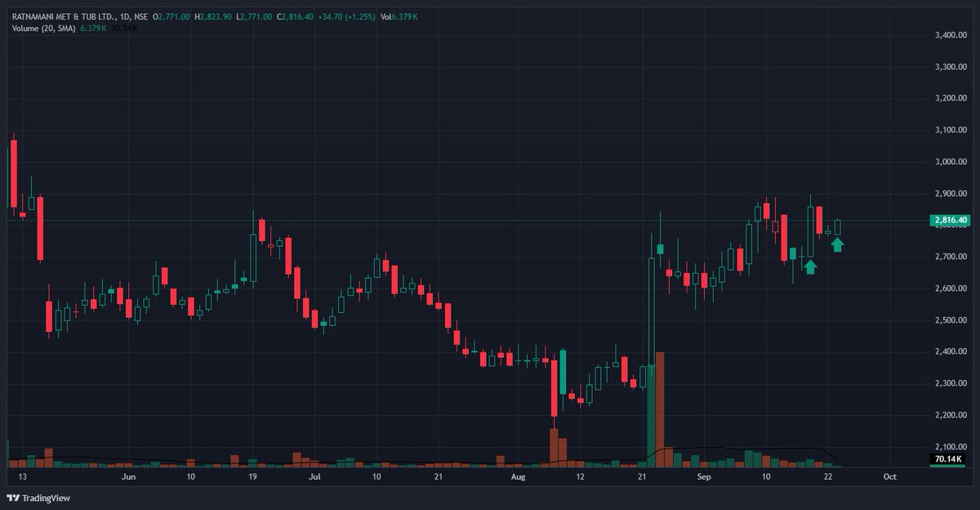Click the Jul label on the time axis
980x510 pixels.
coord(314,476)
